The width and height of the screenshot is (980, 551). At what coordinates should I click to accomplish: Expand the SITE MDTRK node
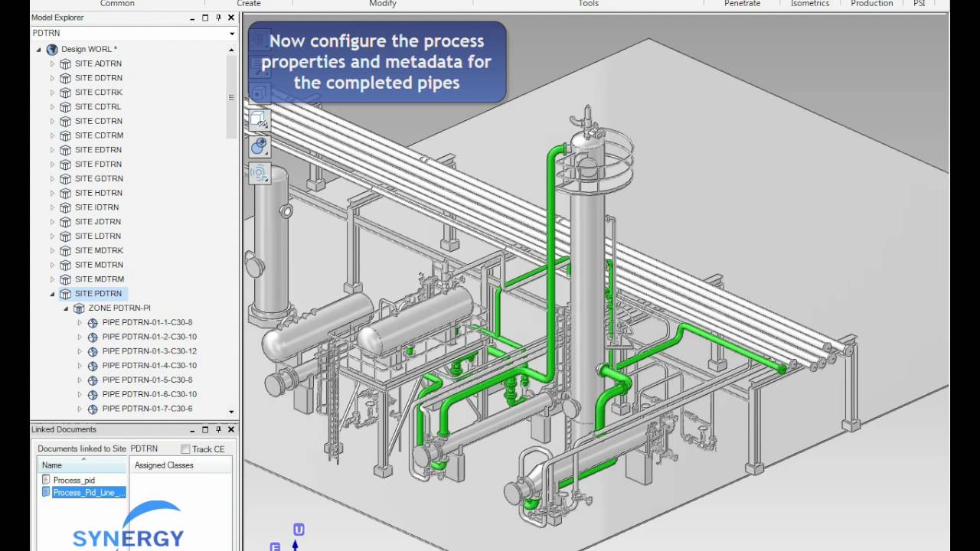tap(52, 250)
